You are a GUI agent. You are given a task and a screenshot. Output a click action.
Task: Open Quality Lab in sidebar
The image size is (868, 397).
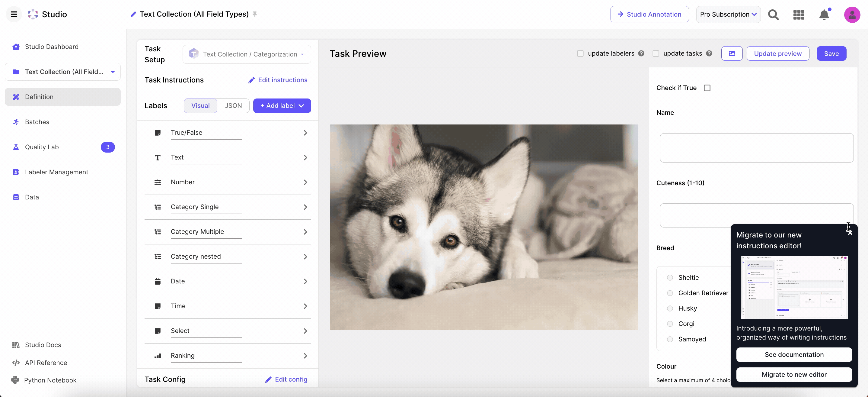42,147
